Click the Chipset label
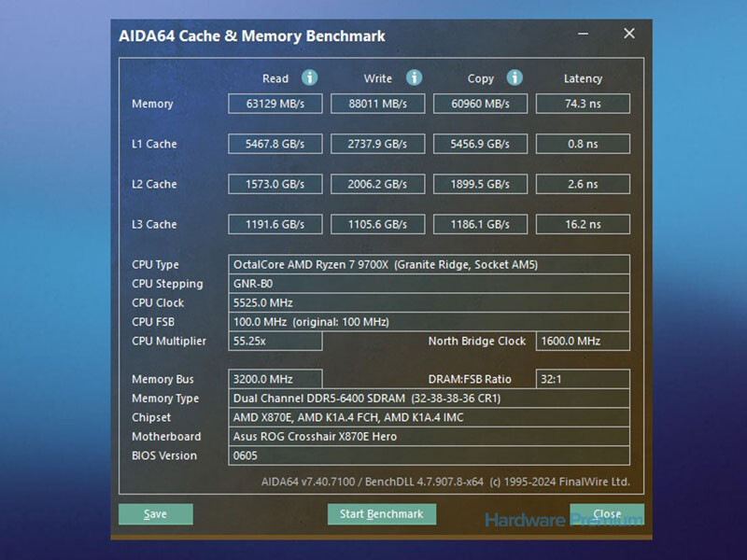The width and height of the screenshot is (747, 560). coord(151,417)
